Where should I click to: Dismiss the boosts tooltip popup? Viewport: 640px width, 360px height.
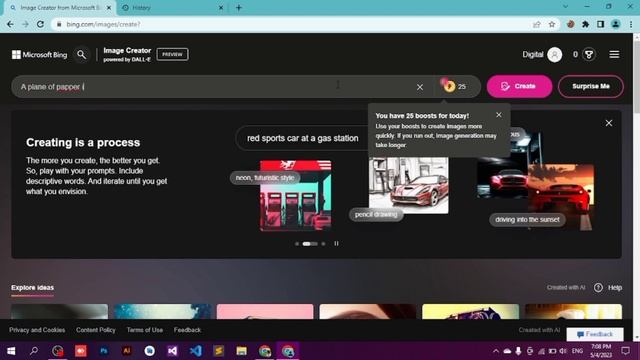tap(499, 115)
